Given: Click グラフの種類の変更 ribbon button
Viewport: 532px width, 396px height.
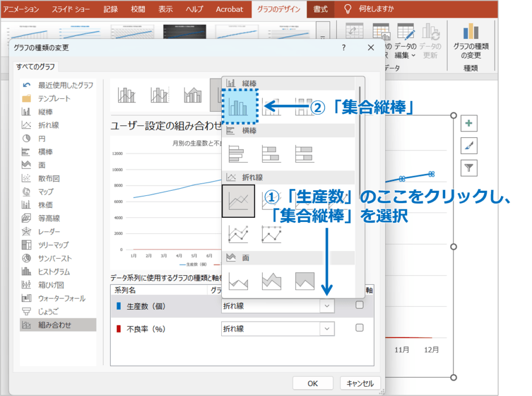Looking at the screenshot, I should coord(471,42).
